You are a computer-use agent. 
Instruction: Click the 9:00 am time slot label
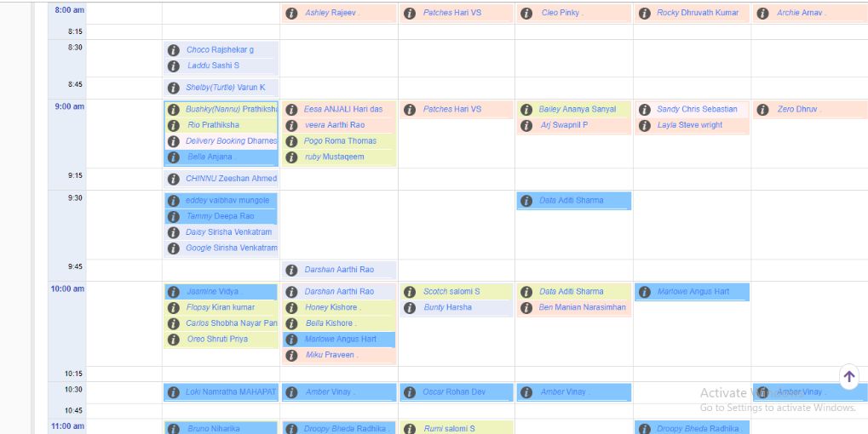click(x=69, y=106)
